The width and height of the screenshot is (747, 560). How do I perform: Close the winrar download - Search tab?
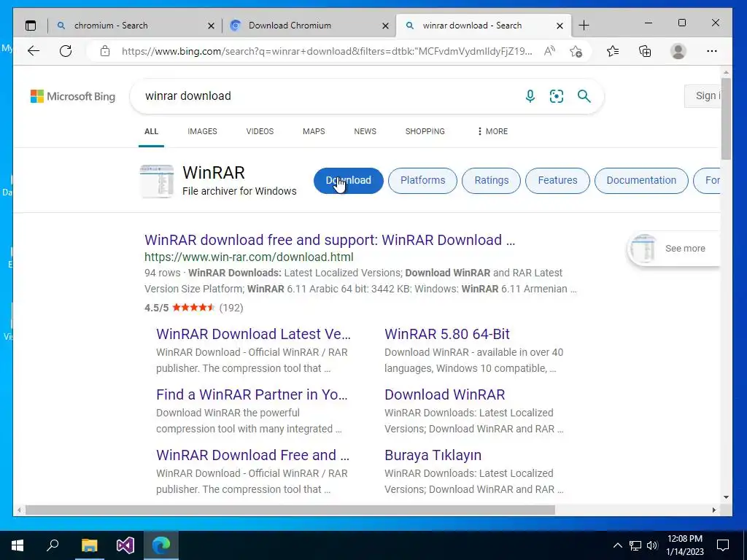tap(560, 26)
